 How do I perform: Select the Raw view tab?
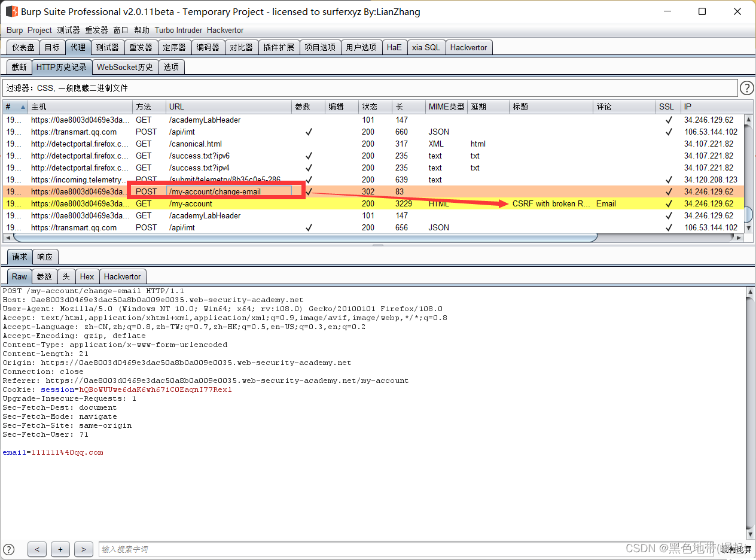pyautogui.click(x=20, y=276)
